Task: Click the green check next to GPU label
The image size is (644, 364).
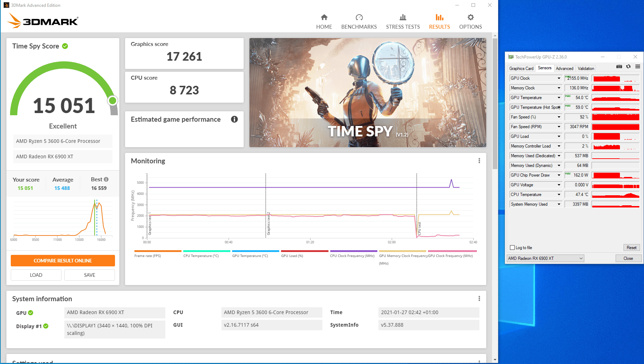Action: pos(31,313)
